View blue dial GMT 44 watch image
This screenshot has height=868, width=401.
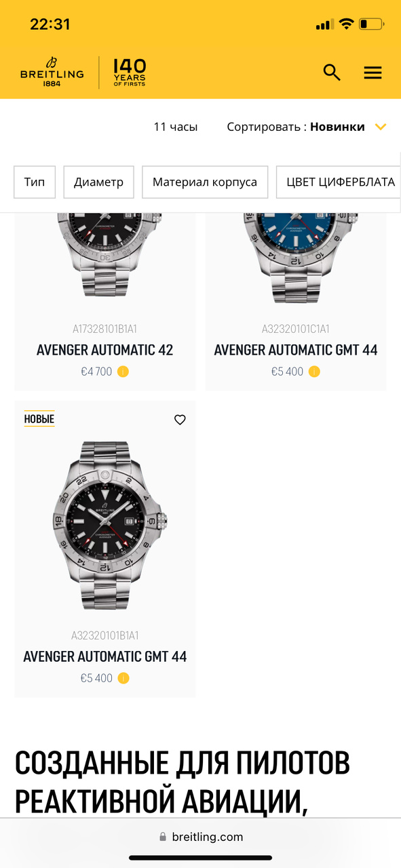point(296,258)
